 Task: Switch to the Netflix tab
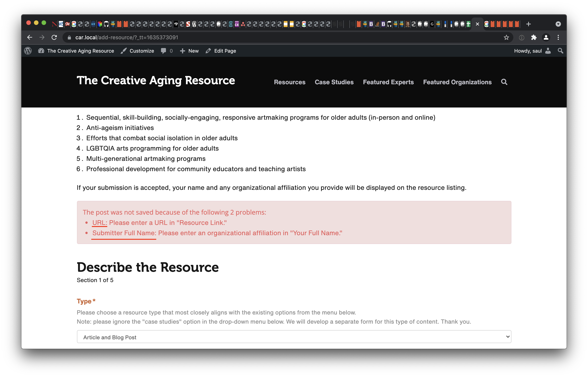pos(54,24)
